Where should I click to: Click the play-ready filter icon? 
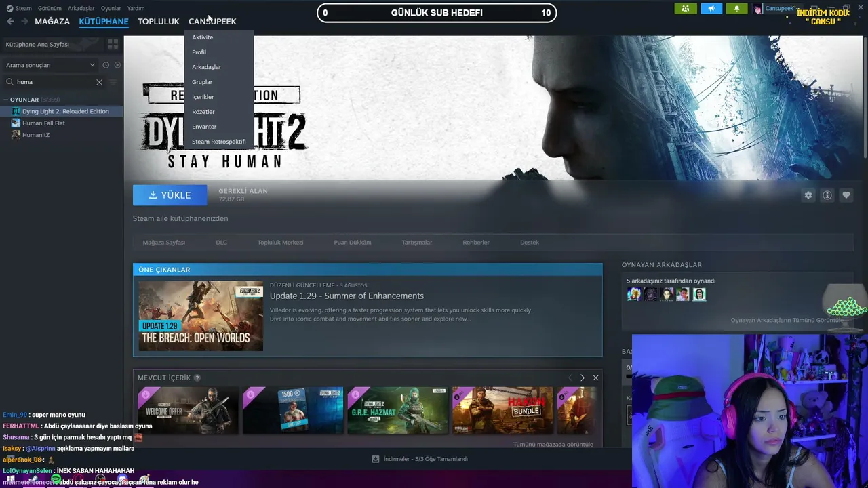(117, 65)
